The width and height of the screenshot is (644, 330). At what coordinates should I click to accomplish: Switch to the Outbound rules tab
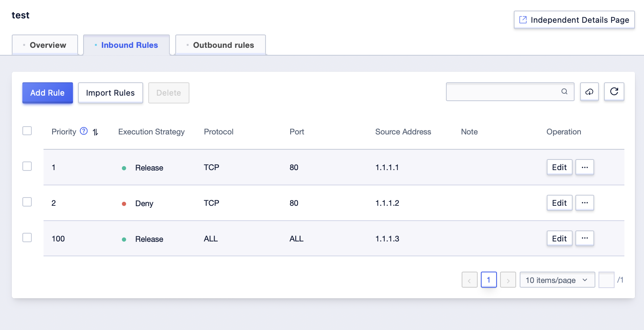(x=220, y=45)
